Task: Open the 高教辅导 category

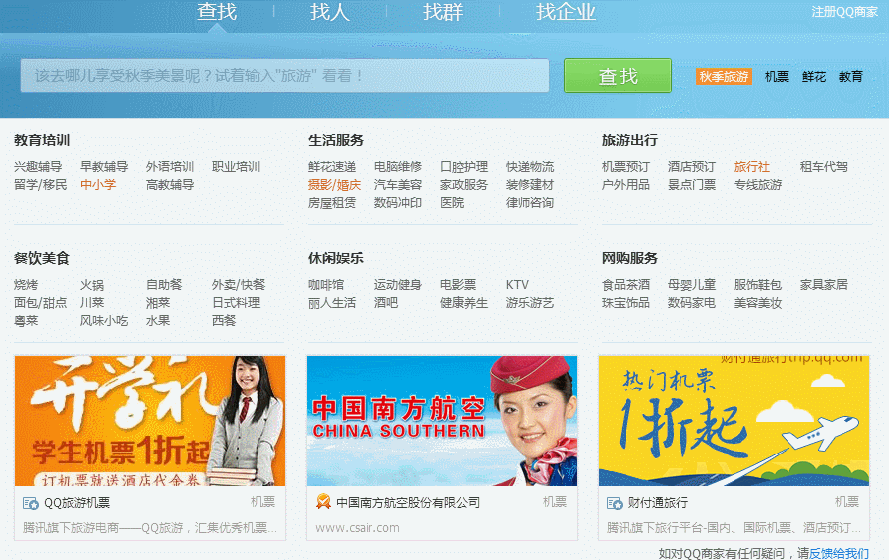Action: click(x=170, y=185)
